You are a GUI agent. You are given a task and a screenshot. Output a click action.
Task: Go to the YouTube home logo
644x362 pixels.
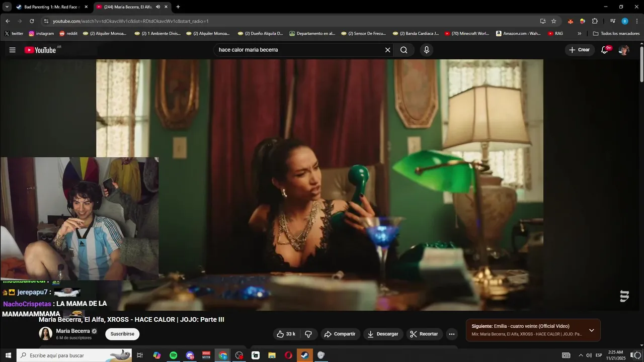(40, 50)
